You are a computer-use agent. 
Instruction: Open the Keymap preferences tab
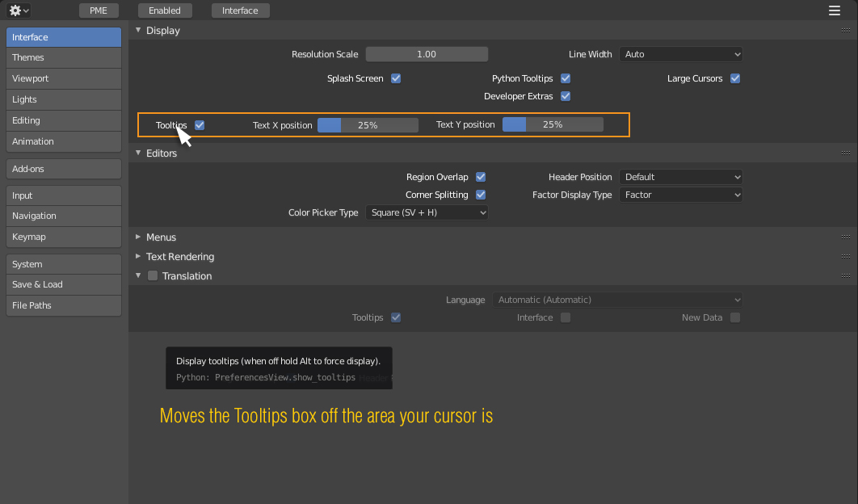[64, 237]
